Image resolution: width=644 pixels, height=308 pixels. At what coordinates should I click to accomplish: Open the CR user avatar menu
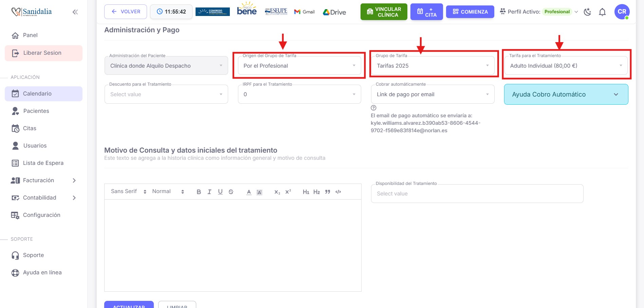pos(622,12)
